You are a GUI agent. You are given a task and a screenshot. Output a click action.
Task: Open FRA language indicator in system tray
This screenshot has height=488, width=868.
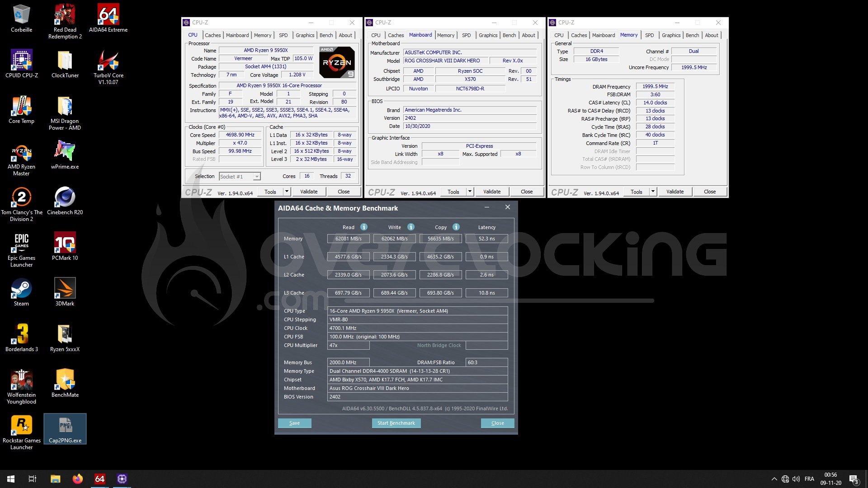809,479
